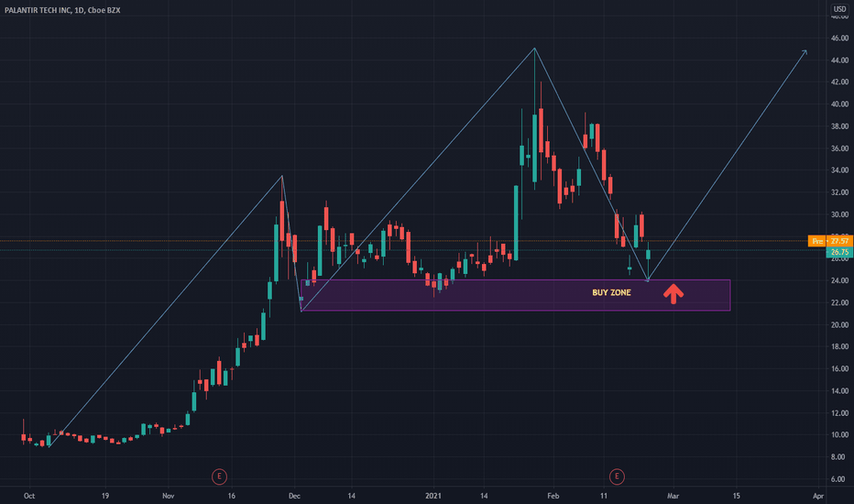Click the 44.00 price scale label
This screenshot has width=854, height=504.
tap(839, 60)
